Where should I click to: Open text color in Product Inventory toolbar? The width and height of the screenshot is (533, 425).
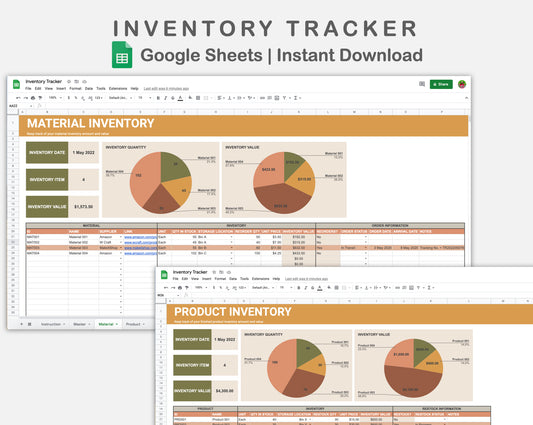tap(320, 288)
